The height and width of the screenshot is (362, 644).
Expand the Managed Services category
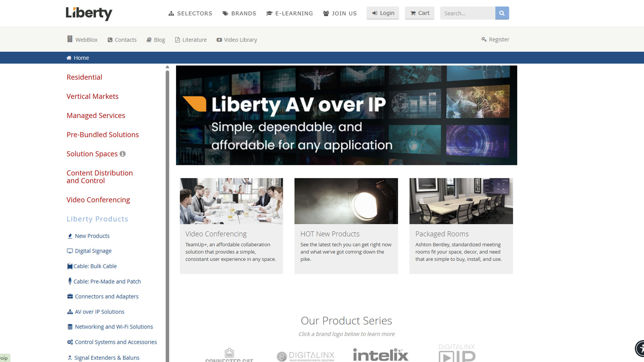coord(96,115)
